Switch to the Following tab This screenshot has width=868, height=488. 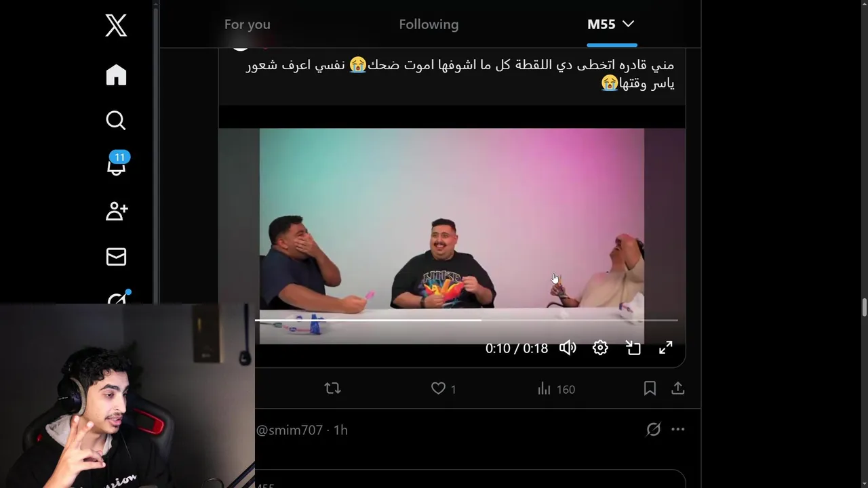click(429, 24)
